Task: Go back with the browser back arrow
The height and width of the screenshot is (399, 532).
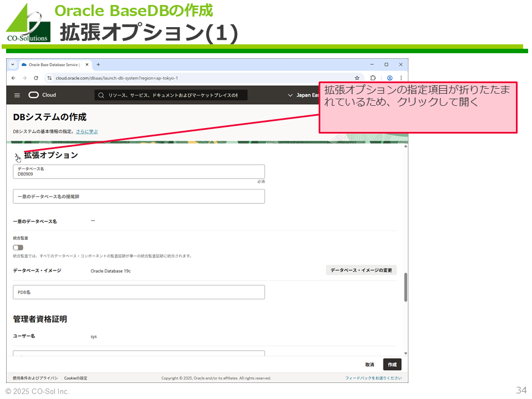Action: click(x=13, y=78)
